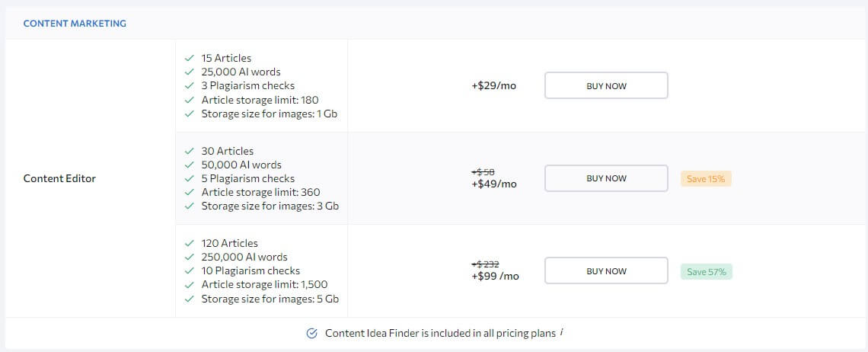
Task: Click the checkmark beside 120 Articles
Action: (190, 243)
